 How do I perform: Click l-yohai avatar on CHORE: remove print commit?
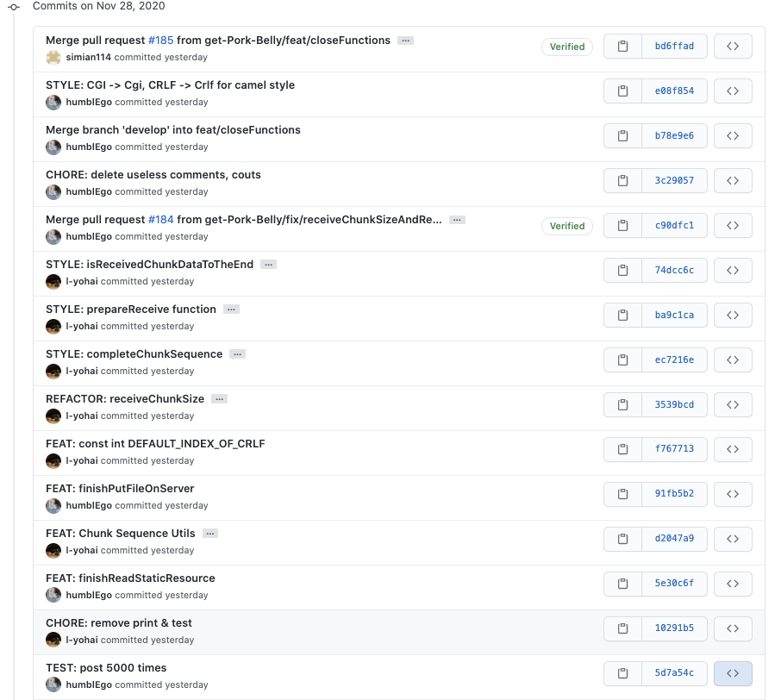pos(53,640)
